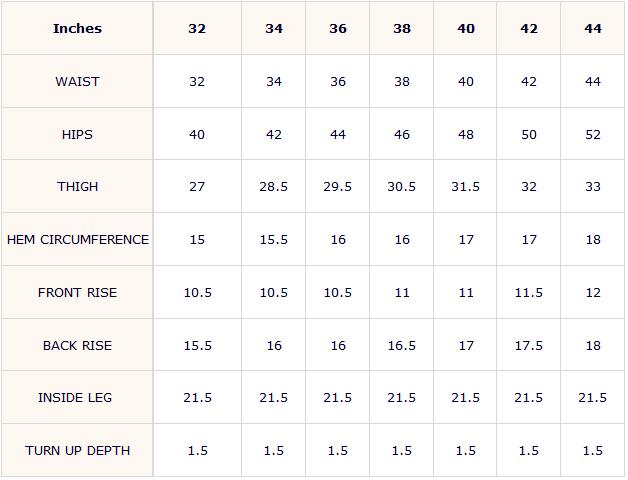The image size is (628, 480).
Task: Click the HEM CIRCUMFERENCE row label
Action: click(77, 240)
